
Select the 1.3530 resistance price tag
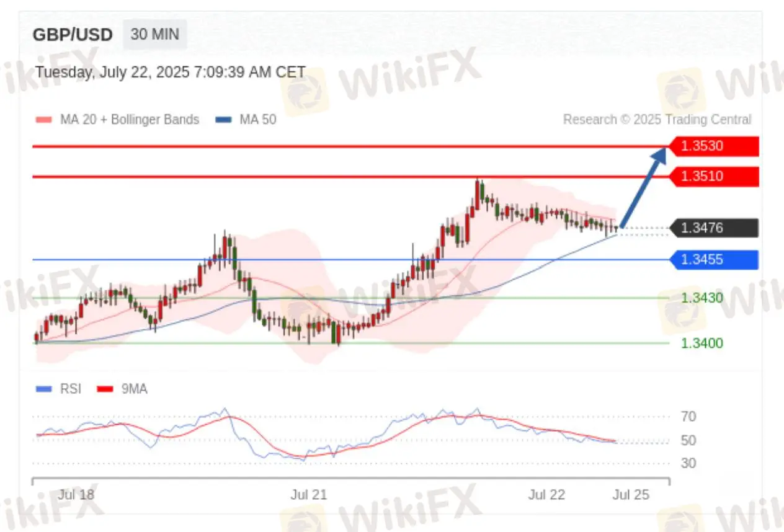(713, 146)
